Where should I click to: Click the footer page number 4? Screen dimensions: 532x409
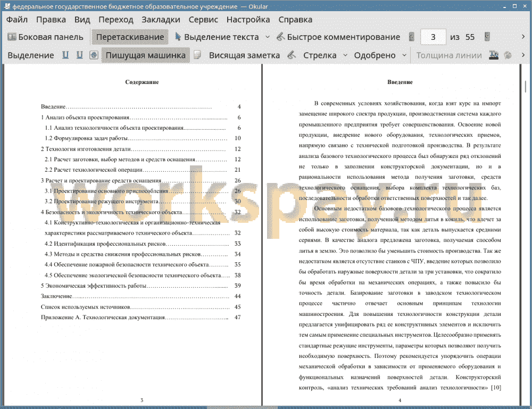pos(400,400)
